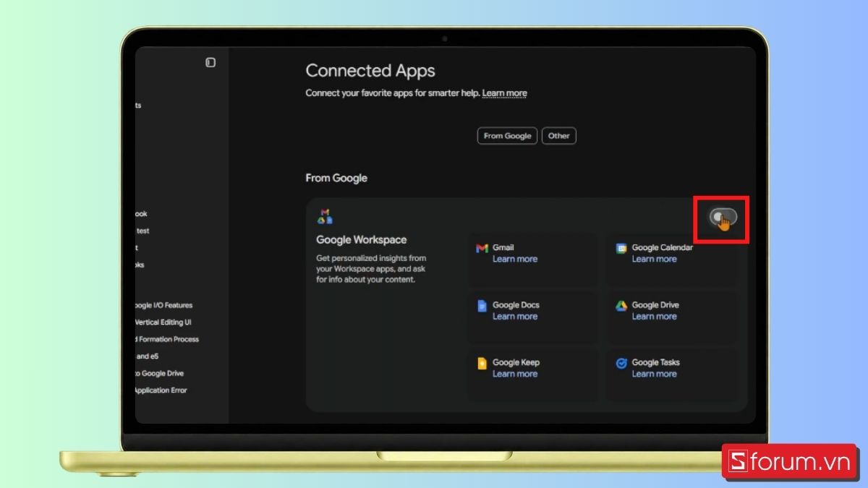Open the Application Error chat in sidebar
The height and width of the screenshot is (488, 868).
[161, 390]
